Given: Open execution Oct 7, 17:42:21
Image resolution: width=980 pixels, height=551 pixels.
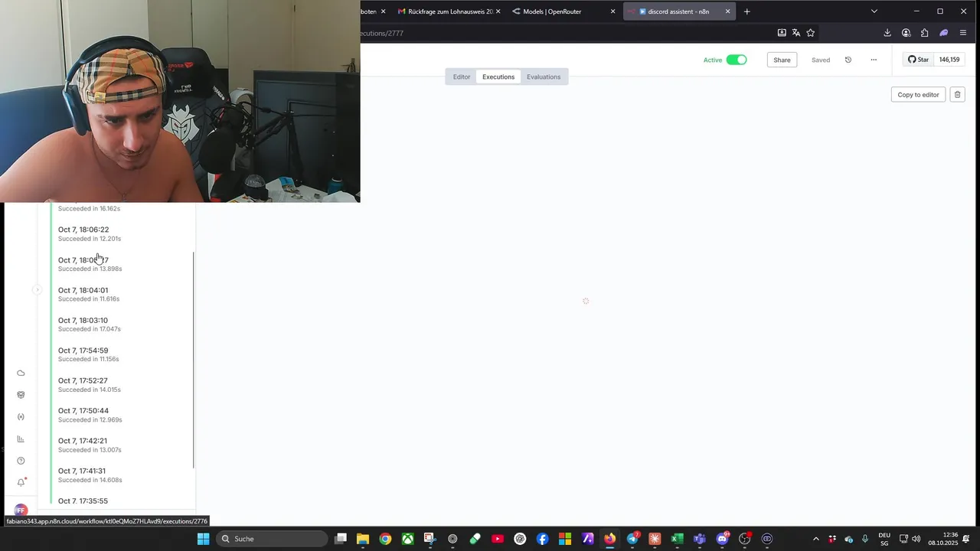Looking at the screenshot, I should [121, 445].
